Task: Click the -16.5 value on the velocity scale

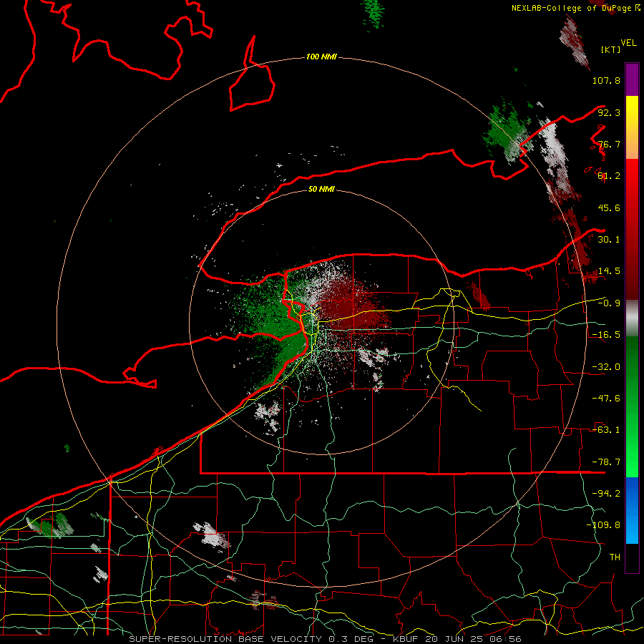Action: 606,335
